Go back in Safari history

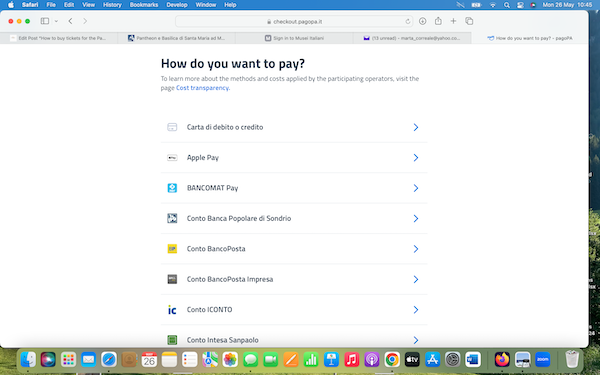(x=70, y=21)
